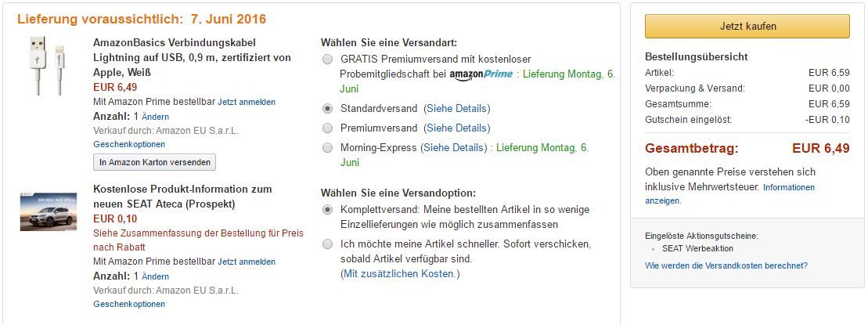
Task: Change quantity of the Lightning cable
Action: point(155,117)
